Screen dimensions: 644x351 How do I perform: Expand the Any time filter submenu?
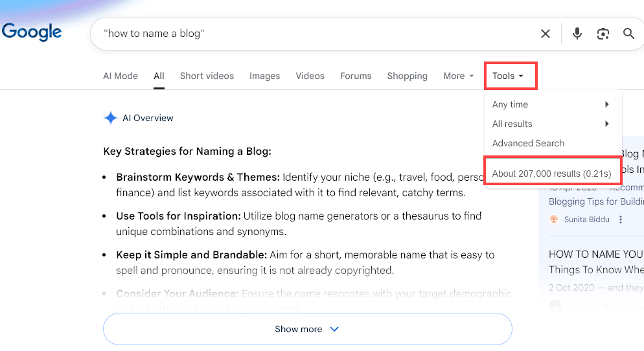coord(551,104)
